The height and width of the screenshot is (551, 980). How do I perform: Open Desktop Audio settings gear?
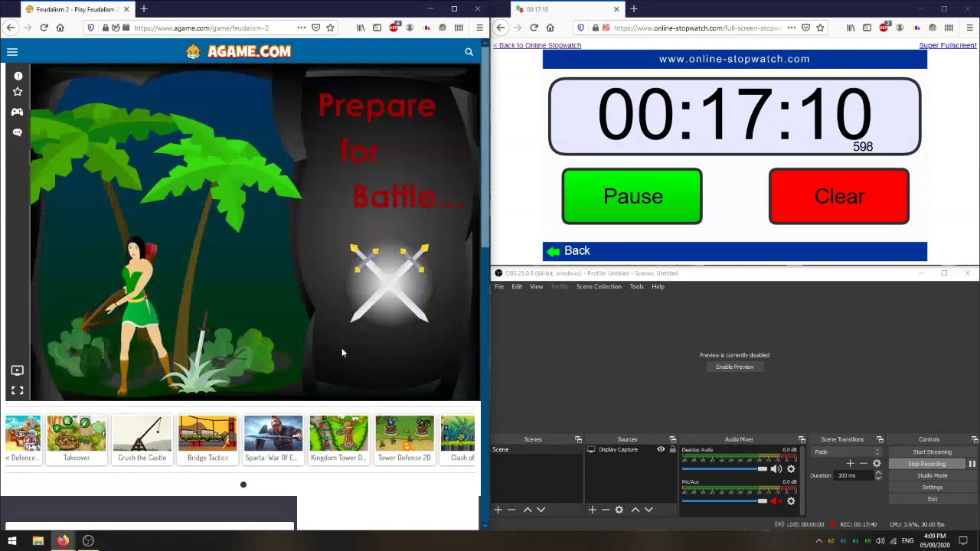tap(791, 469)
